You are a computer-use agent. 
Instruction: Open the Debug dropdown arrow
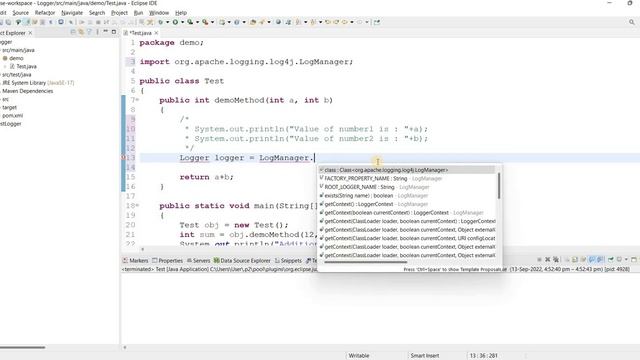(x=167, y=22)
